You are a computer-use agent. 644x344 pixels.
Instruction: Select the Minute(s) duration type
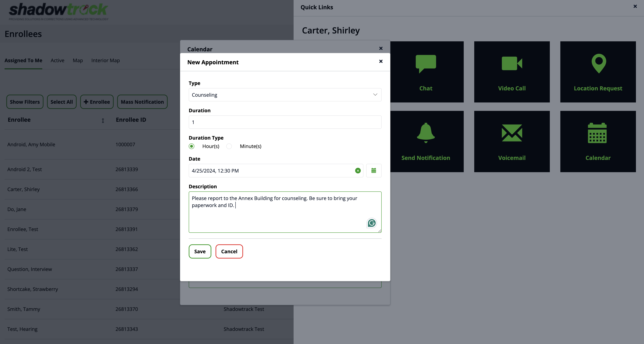pyautogui.click(x=229, y=146)
